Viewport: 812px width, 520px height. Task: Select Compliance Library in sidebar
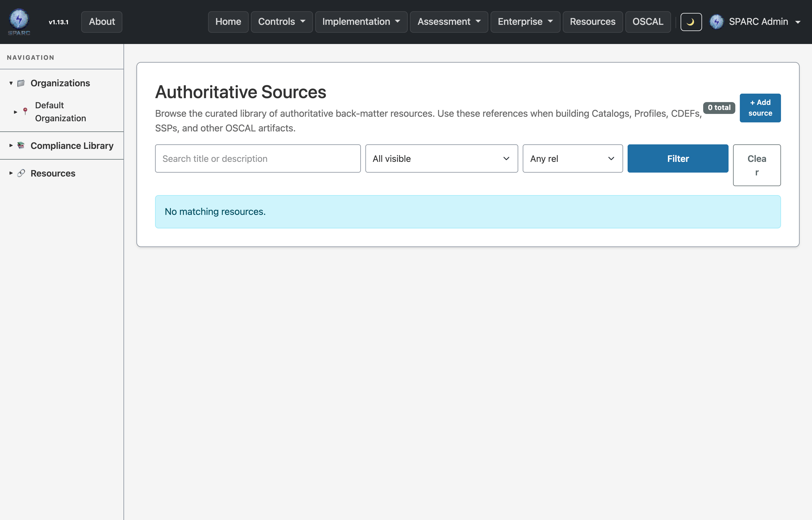[72, 146]
